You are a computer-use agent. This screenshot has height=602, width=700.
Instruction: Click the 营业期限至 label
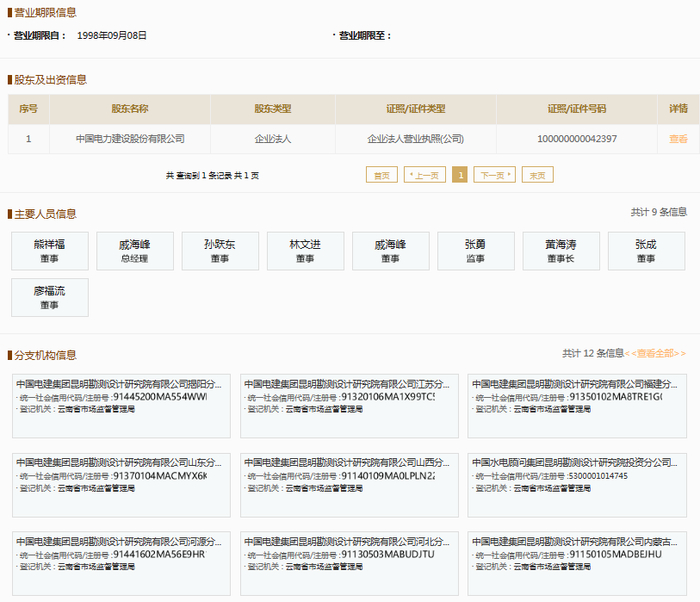(365, 36)
